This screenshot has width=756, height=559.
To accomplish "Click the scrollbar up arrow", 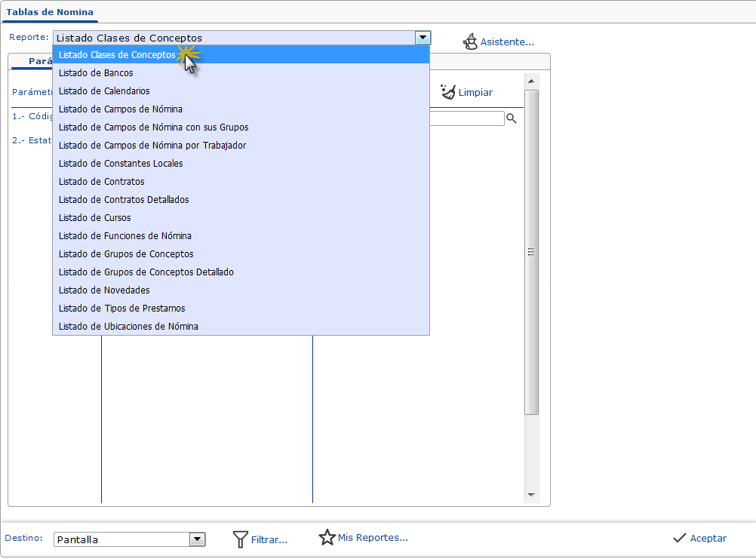I will click(531, 81).
